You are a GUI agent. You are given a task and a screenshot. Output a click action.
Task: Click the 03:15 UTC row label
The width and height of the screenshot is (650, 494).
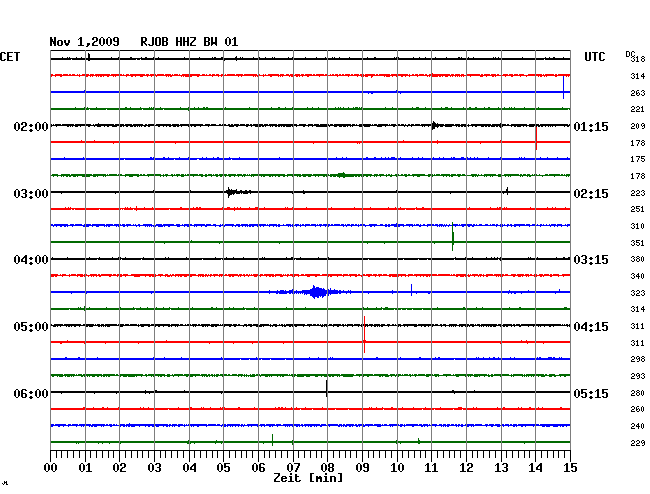[x=591, y=260]
